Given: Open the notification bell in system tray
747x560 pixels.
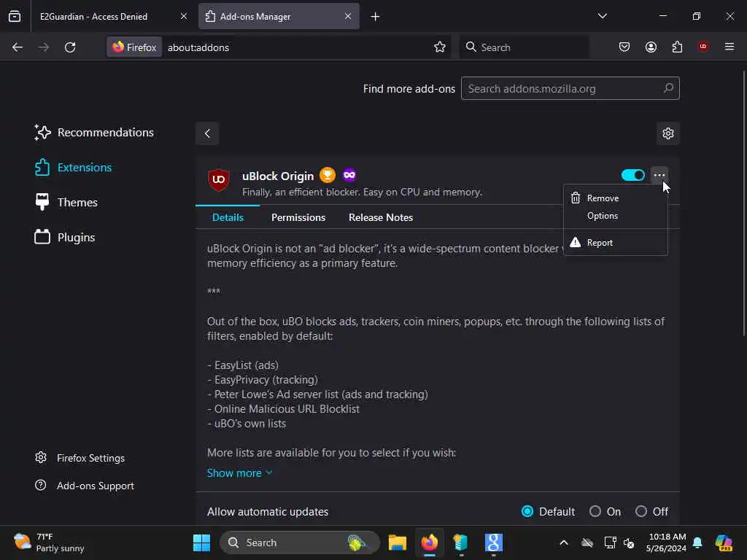Looking at the screenshot, I should 697,542.
